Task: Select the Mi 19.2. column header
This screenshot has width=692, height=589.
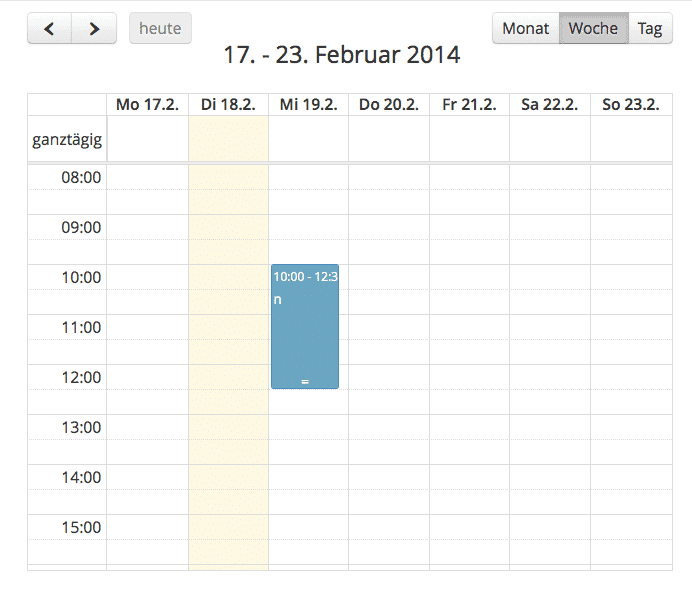Action: click(308, 105)
